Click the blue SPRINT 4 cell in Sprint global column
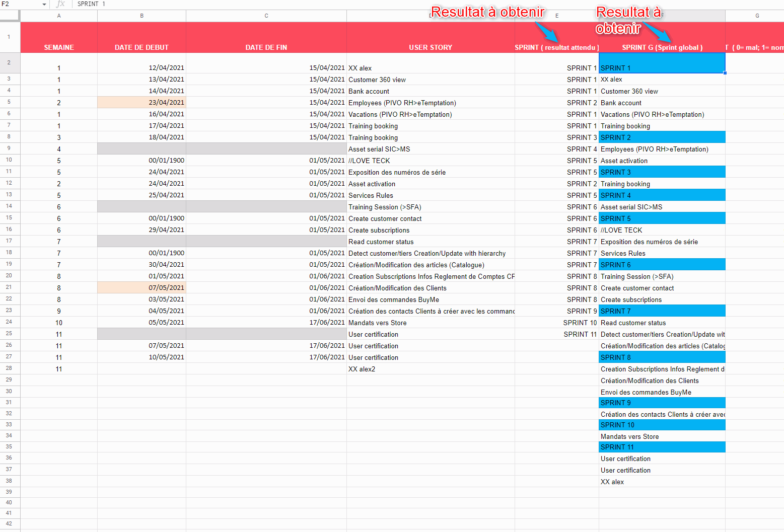 coord(662,195)
